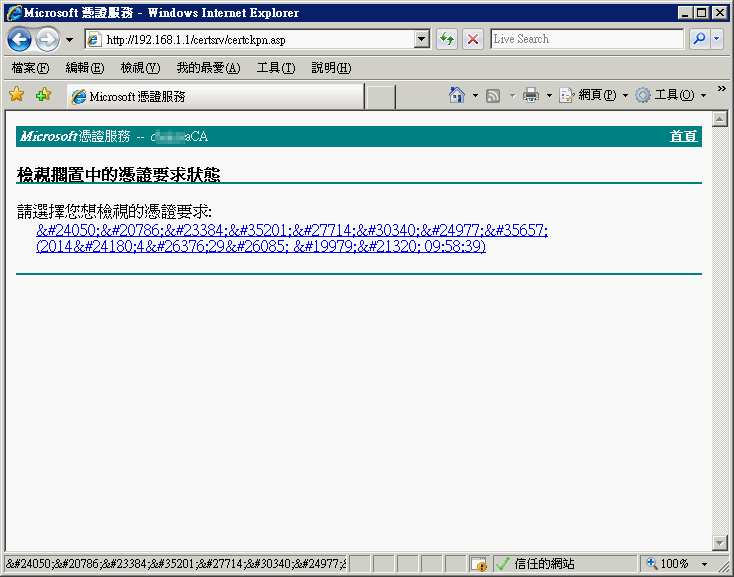Image resolution: width=734 pixels, height=577 pixels.
Task: Open Favorites Center star icon
Action: (x=16, y=95)
